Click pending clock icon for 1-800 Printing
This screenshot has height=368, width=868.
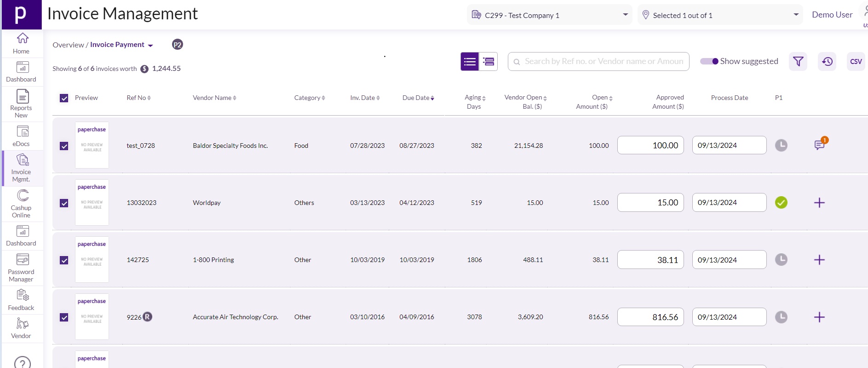coord(781,260)
